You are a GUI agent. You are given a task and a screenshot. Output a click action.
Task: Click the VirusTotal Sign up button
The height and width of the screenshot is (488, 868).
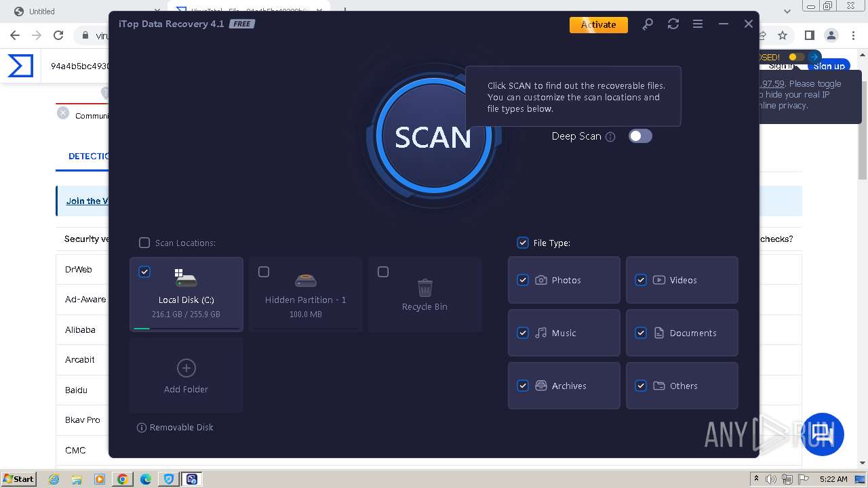click(829, 66)
